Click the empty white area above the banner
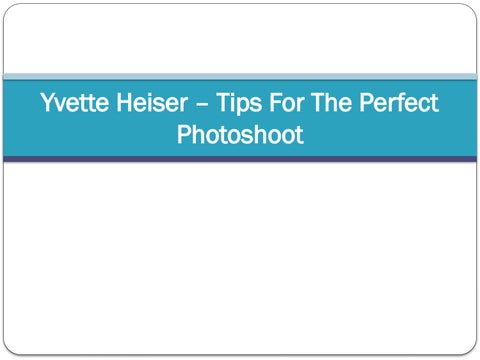The width and height of the screenshot is (480, 360). (240, 38)
